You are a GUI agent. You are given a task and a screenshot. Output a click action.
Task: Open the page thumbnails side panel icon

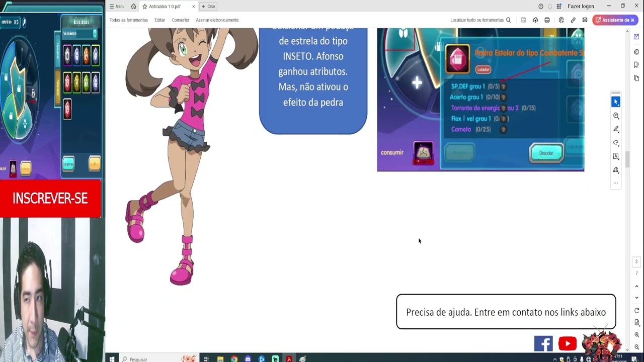637,78
